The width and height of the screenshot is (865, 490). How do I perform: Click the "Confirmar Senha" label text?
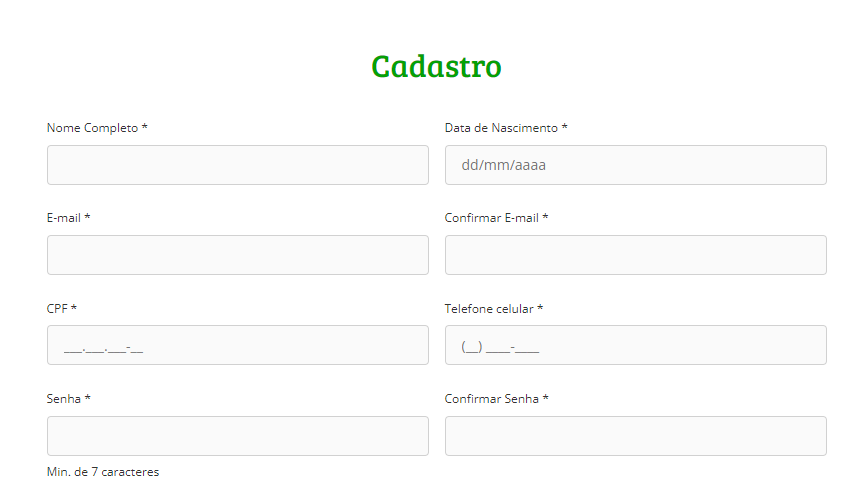492,399
